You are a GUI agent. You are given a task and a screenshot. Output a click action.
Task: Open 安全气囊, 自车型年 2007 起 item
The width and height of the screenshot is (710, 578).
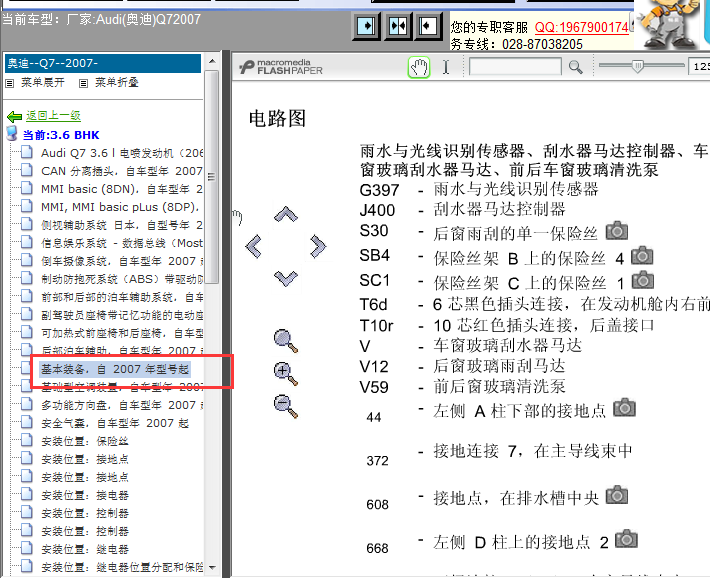(x=115, y=423)
